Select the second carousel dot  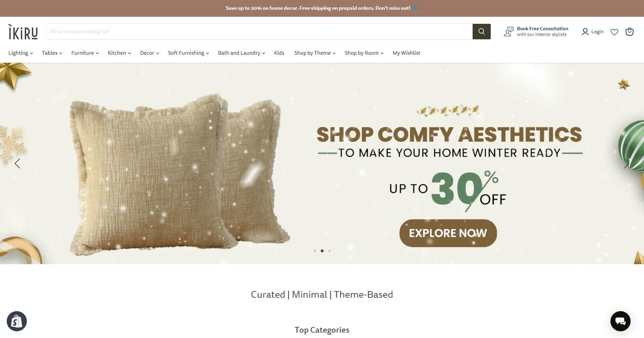[x=322, y=251]
